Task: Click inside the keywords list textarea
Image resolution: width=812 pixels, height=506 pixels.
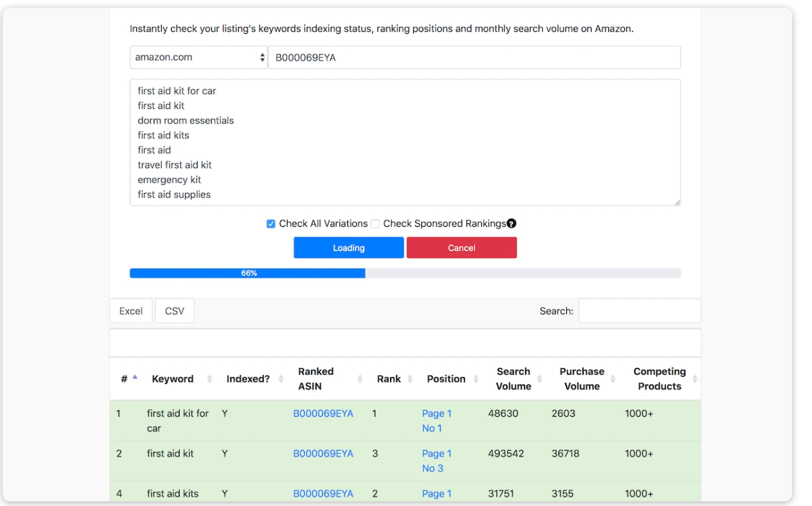Action: point(405,142)
